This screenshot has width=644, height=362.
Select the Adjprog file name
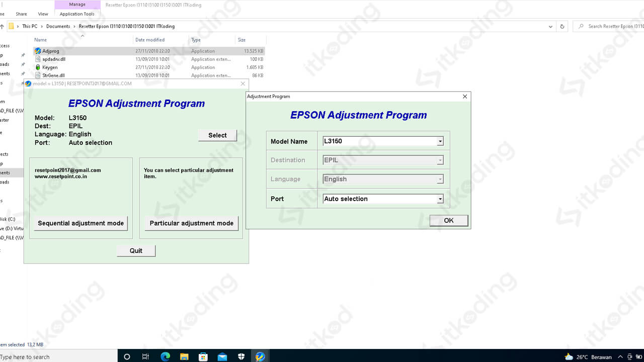click(51, 51)
